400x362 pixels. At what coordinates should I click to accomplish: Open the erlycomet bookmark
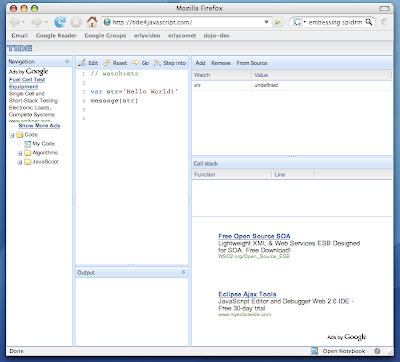(x=182, y=35)
